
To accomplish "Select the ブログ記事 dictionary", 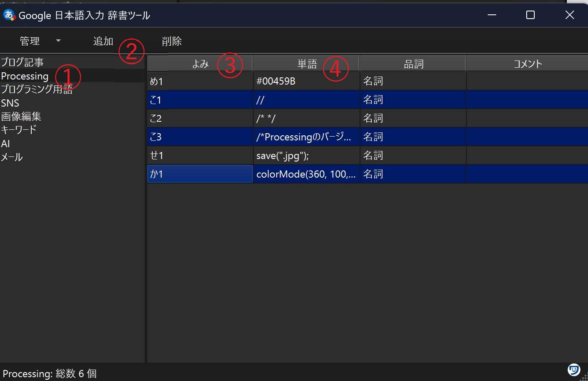I will click(22, 62).
